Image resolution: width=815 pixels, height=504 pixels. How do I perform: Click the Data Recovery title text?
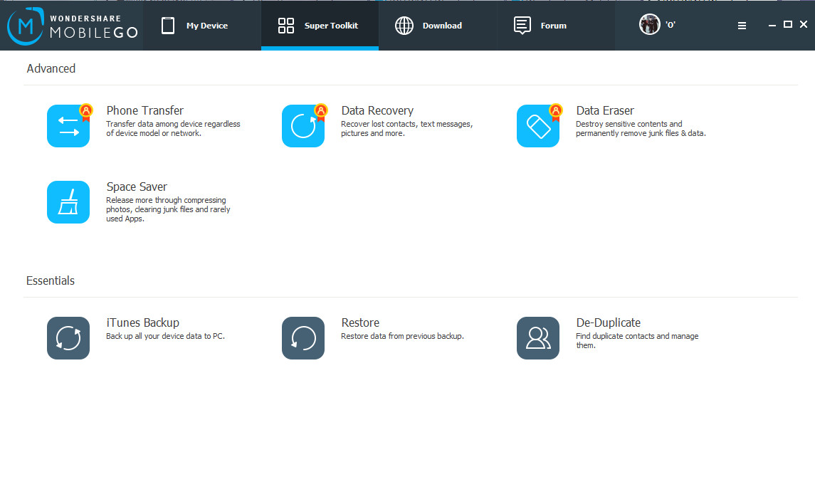377,110
